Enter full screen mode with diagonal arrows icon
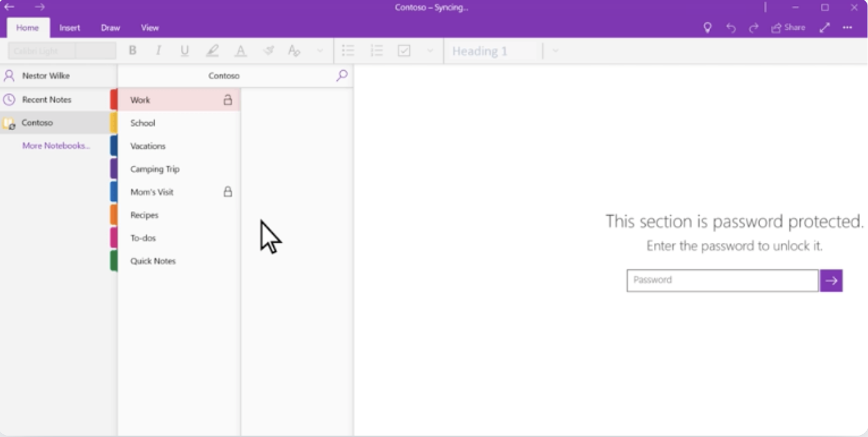 825,28
